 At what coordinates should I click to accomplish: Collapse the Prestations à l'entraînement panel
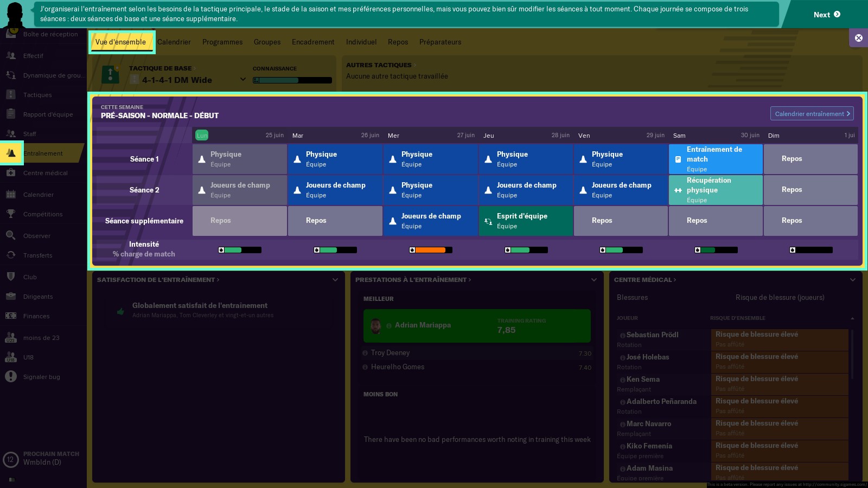(593, 280)
